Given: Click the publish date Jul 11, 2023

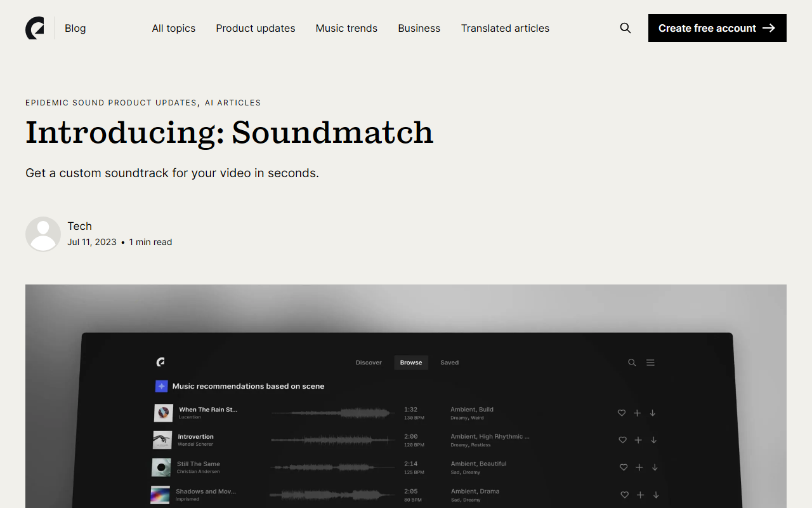Looking at the screenshot, I should pos(92,242).
